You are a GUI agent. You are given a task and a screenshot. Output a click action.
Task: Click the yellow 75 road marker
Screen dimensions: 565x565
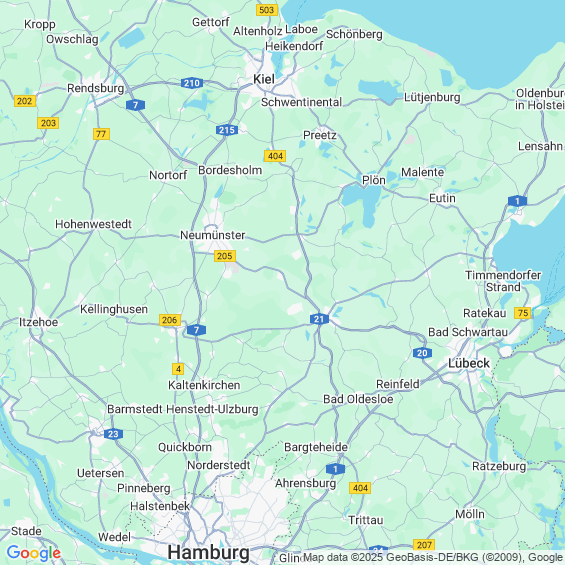click(523, 313)
